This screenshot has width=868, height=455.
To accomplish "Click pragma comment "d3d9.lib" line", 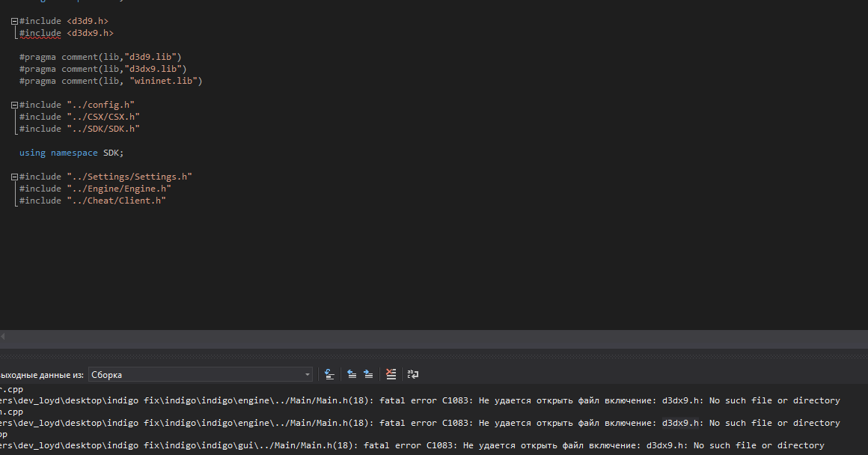I will (x=100, y=57).
